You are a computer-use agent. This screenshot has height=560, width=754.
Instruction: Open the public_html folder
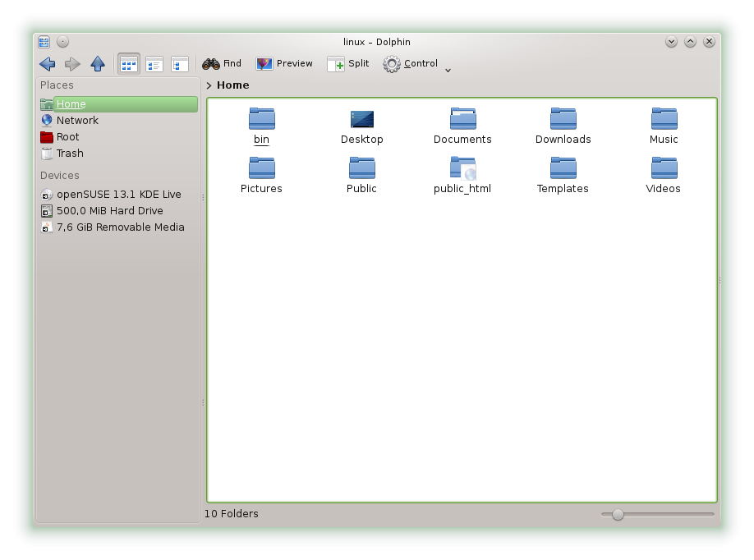(x=462, y=169)
